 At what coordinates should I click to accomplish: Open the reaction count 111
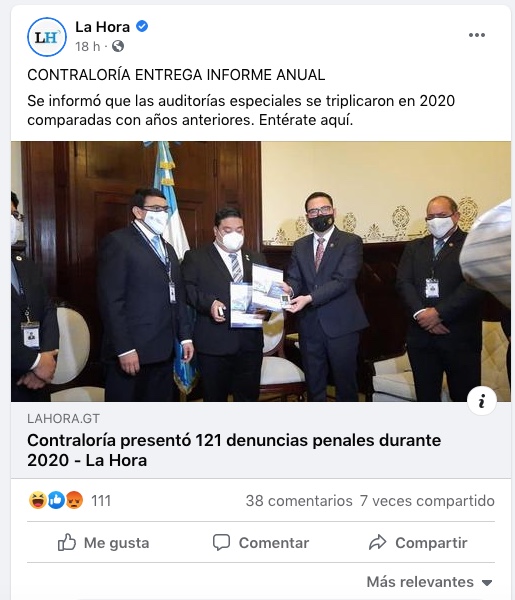point(101,501)
